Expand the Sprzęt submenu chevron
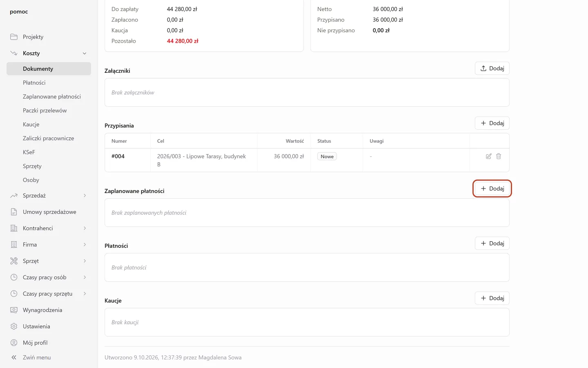This screenshot has width=588, height=368. coord(85,261)
